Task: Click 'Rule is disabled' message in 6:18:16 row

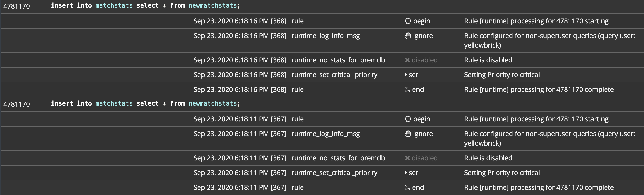Action: coord(488,60)
